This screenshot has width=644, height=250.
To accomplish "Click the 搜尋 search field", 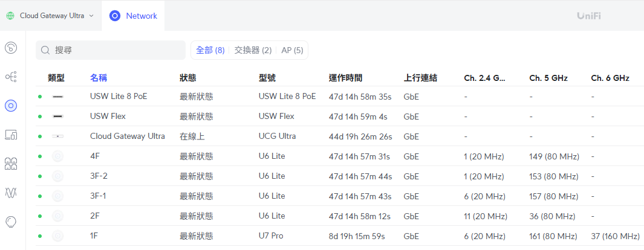I will pyautogui.click(x=111, y=50).
